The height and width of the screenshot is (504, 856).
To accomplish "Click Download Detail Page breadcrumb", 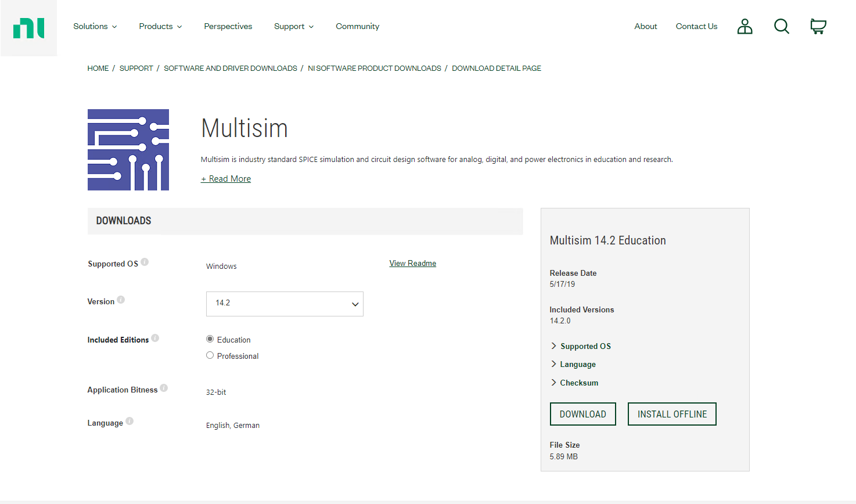I will [x=497, y=68].
